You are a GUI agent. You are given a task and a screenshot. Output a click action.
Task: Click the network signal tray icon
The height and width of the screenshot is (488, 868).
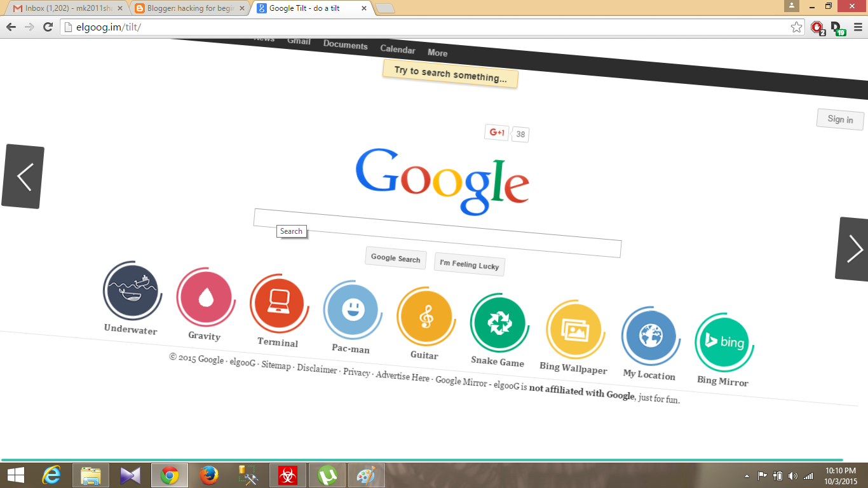(x=808, y=475)
